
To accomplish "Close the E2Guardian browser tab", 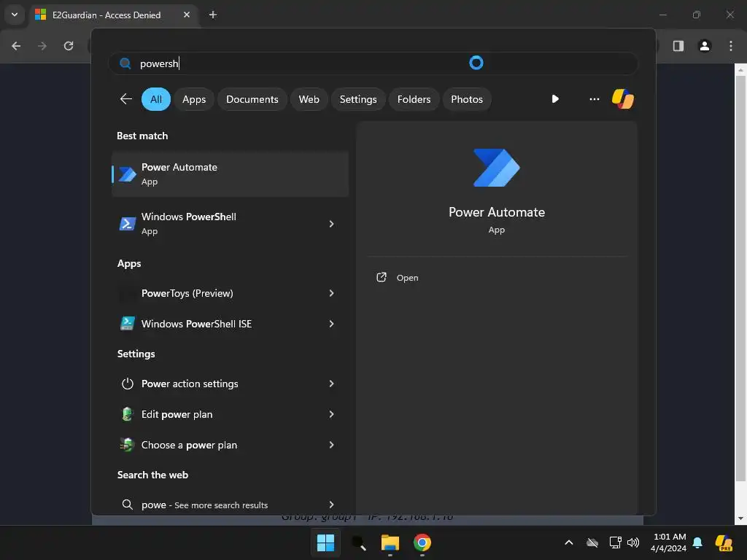I will click(187, 15).
